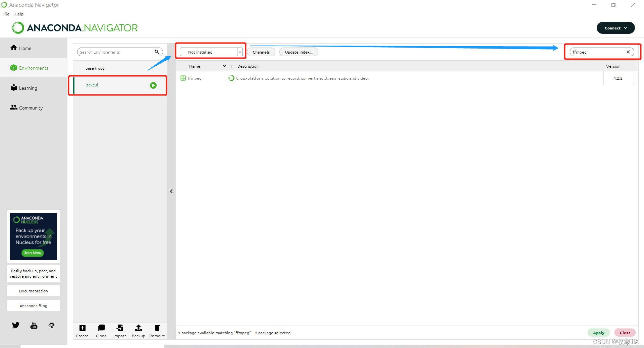Remove the selected environment

coord(157,331)
